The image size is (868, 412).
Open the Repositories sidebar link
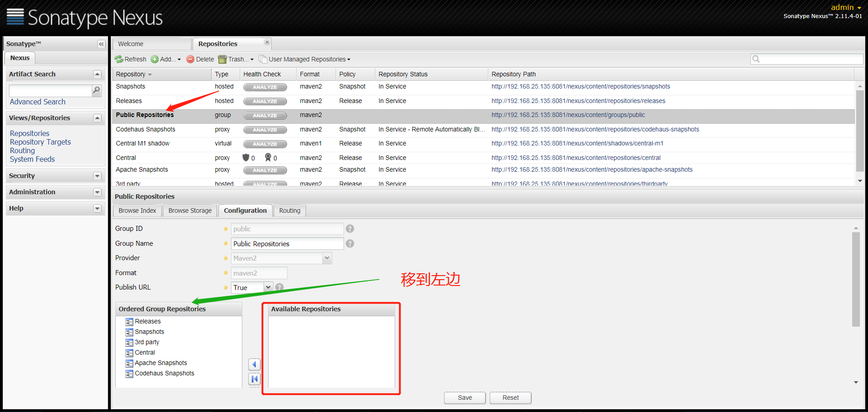pos(30,133)
